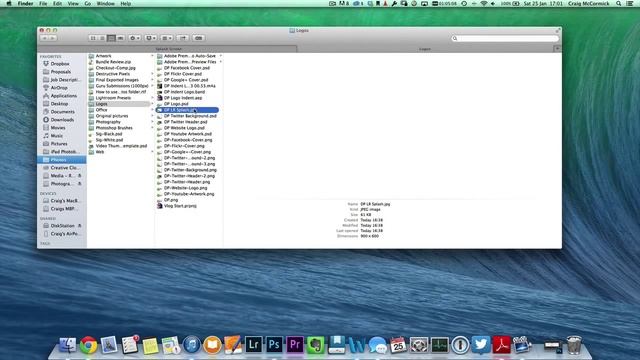This screenshot has width=640, height=360.
Task: Open the View menu
Action: [73, 4]
